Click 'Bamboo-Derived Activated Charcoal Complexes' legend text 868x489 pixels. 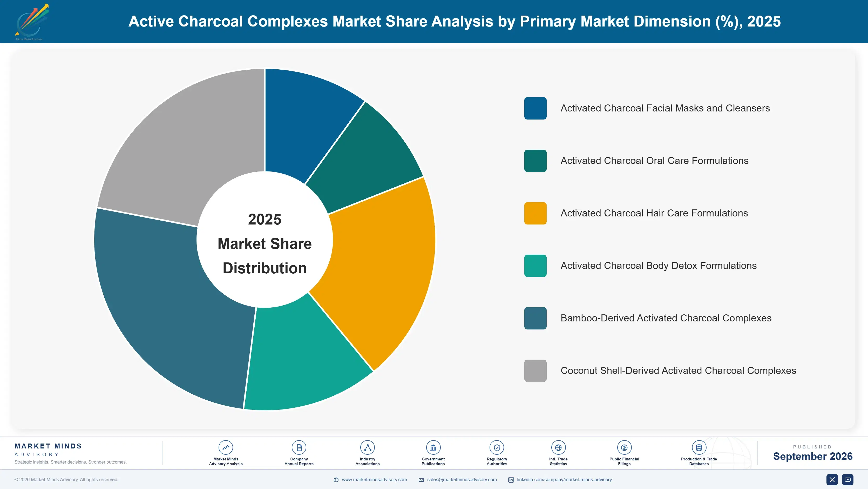click(666, 318)
